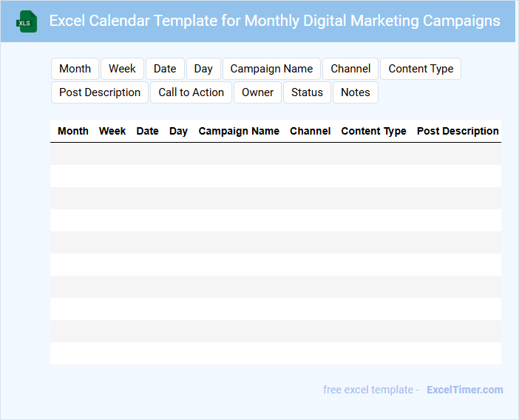Select the Campaign Name column header
The height and width of the screenshot is (420, 519).
[239, 131]
